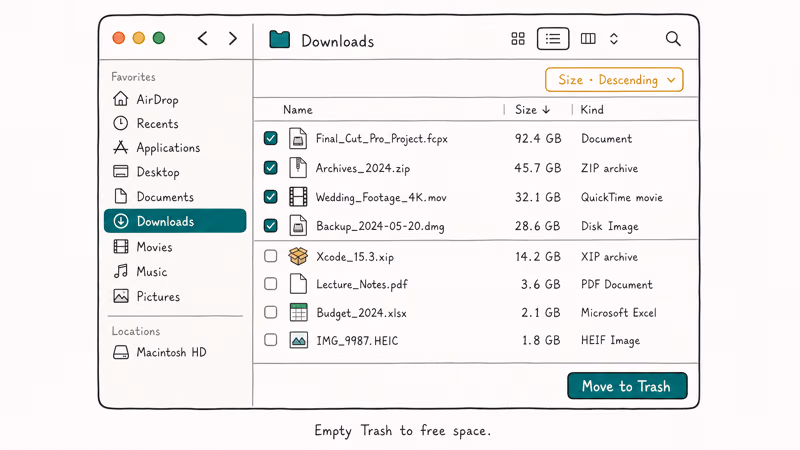
Task: Click the Favorites section header
Action: tap(133, 77)
